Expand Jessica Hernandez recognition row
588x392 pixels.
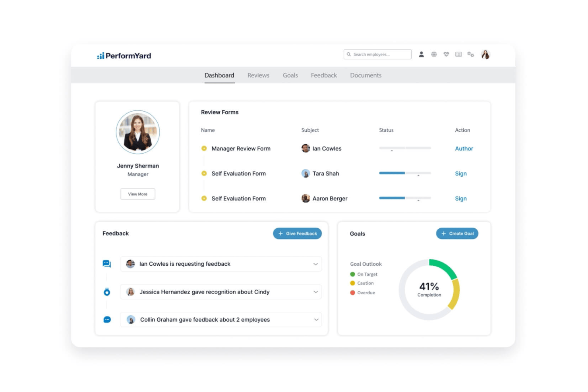point(315,292)
